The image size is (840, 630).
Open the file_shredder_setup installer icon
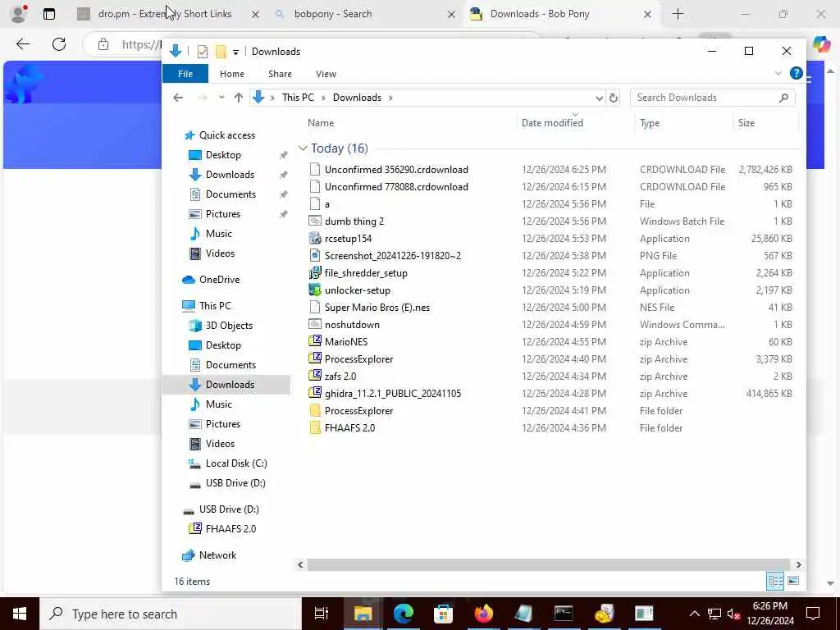pos(315,272)
